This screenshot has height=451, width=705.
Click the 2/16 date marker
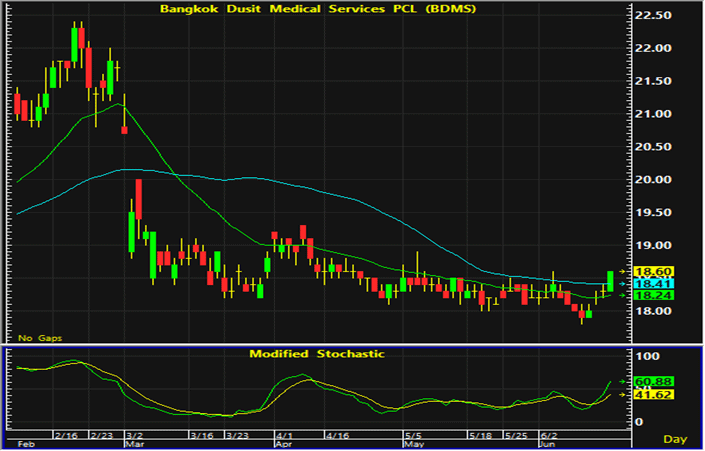[66, 436]
